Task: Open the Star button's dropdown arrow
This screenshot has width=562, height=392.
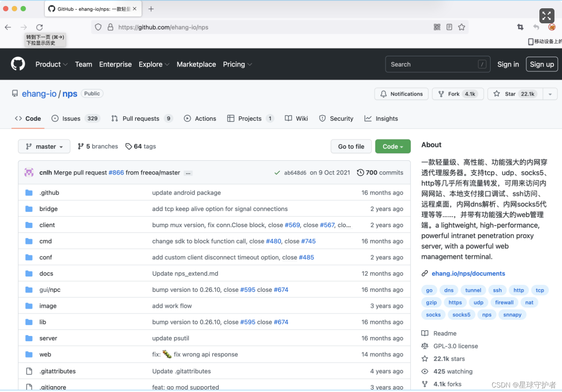Action: click(x=550, y=94)
